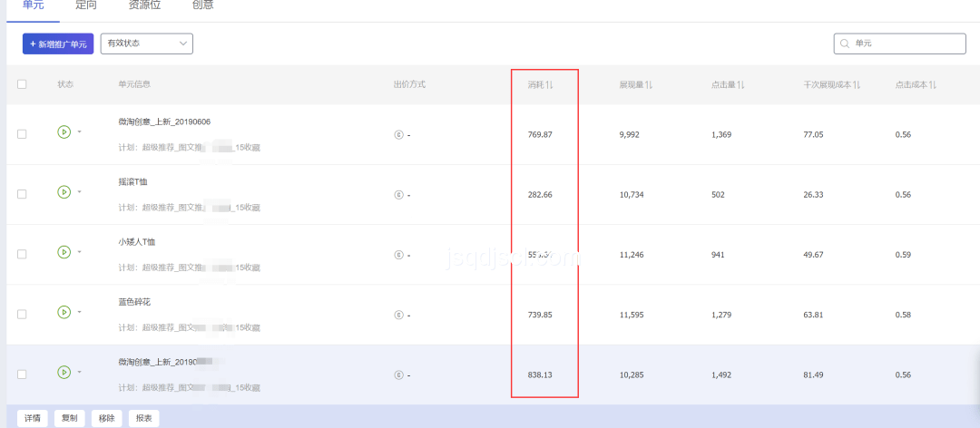Click clicks value 1,492
The width and height of the screenshot is (980, 428).
721,374
